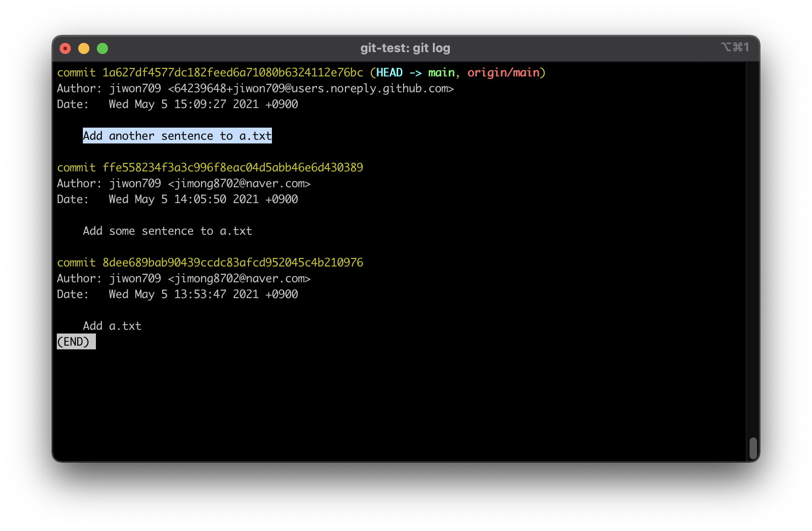Click the author email in second commit

[239, 184]
